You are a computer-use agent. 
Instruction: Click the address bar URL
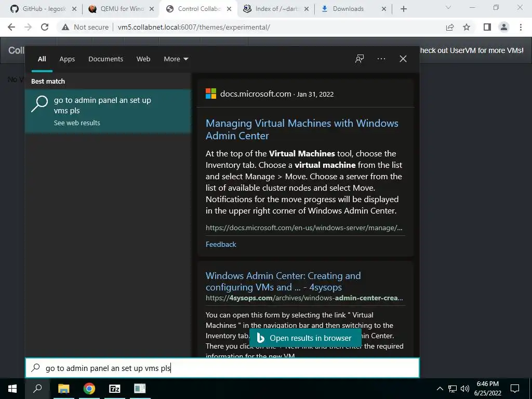[194, 27]
